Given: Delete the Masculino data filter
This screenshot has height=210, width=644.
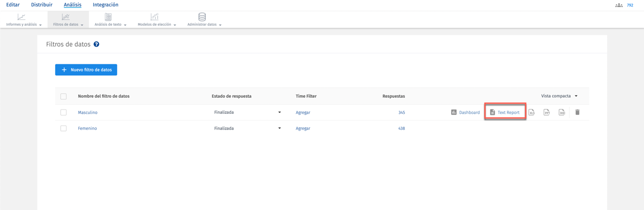Looking at the screenshot, I should click(x=577, y=112).
